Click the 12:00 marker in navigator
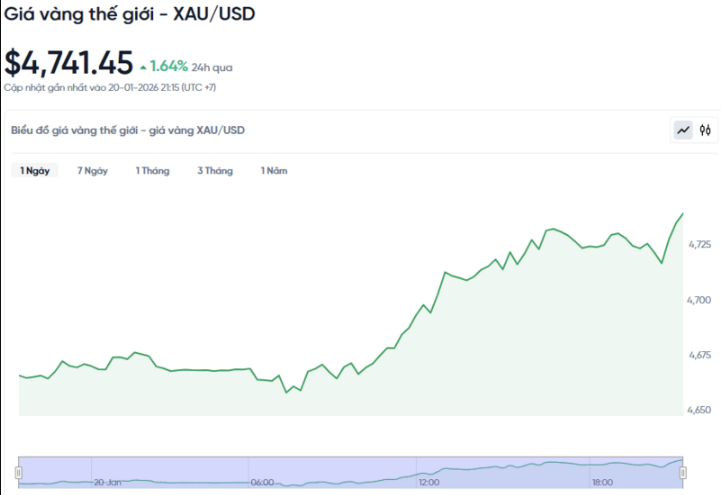This screenshot has height=495, width=721. [x=429, y=482]
